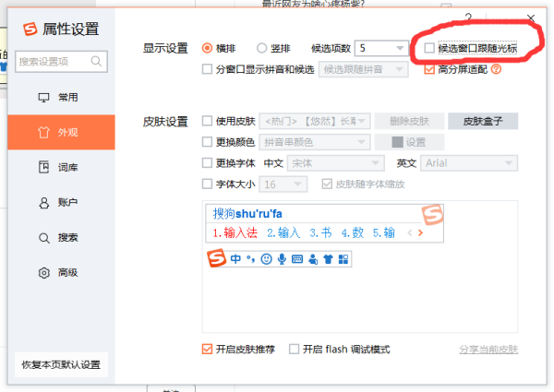This screenshot has height=392, width=554.
Task: Click the magnifier icon beside 搜索
Action: tap(43, 238)
